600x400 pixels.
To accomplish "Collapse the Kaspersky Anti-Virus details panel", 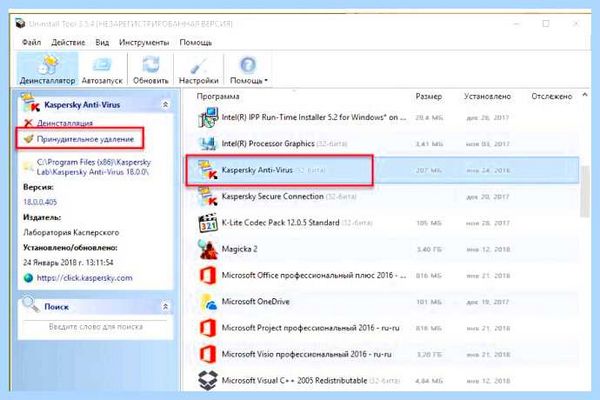I will [x=165, y=104].
